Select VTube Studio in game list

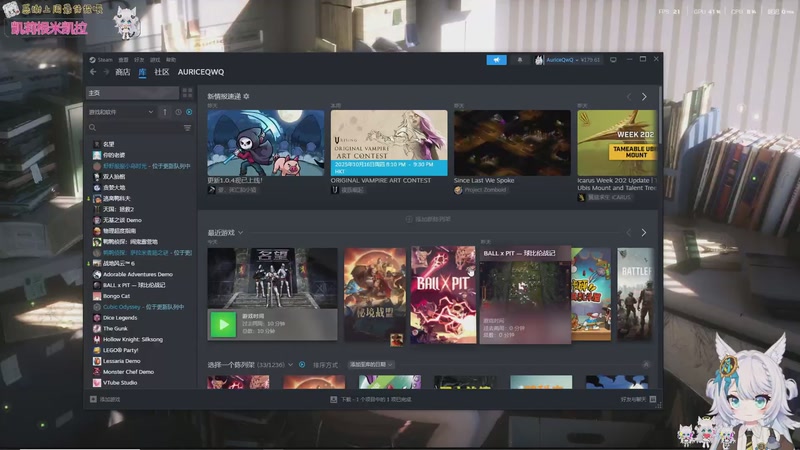click(120, 383)
